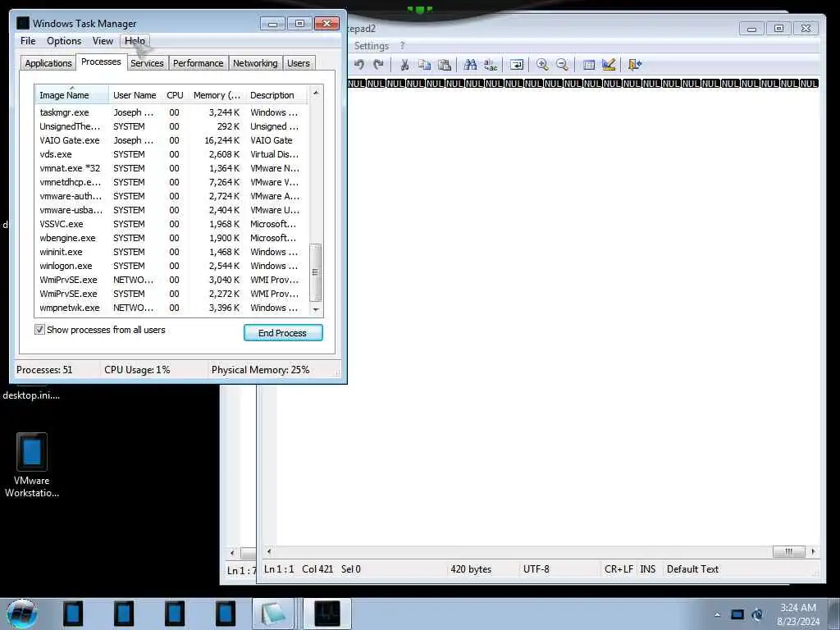Sort by the CPU column header

point(175,95)
